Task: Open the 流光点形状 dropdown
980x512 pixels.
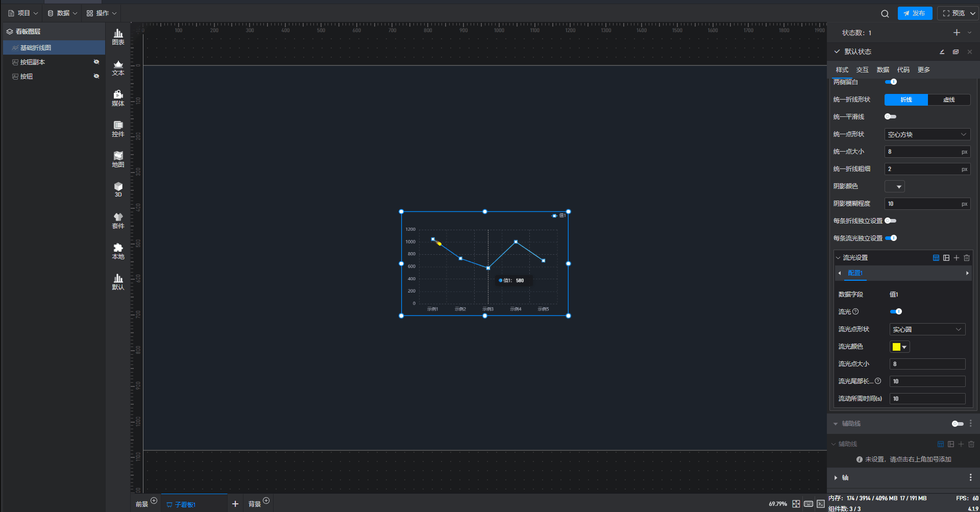Action: [x=927, y=329]
